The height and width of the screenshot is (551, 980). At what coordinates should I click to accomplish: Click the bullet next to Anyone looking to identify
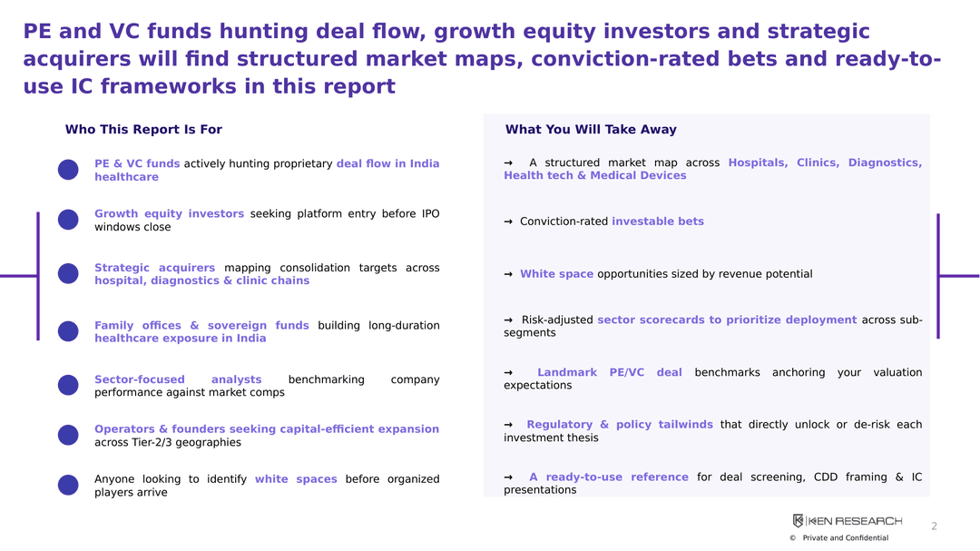point(68,485)
